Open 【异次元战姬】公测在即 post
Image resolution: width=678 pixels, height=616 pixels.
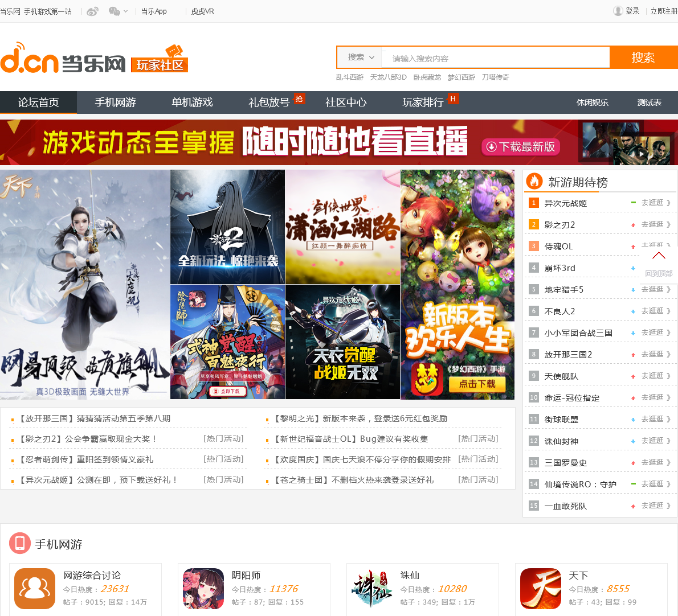click(98, 479)
